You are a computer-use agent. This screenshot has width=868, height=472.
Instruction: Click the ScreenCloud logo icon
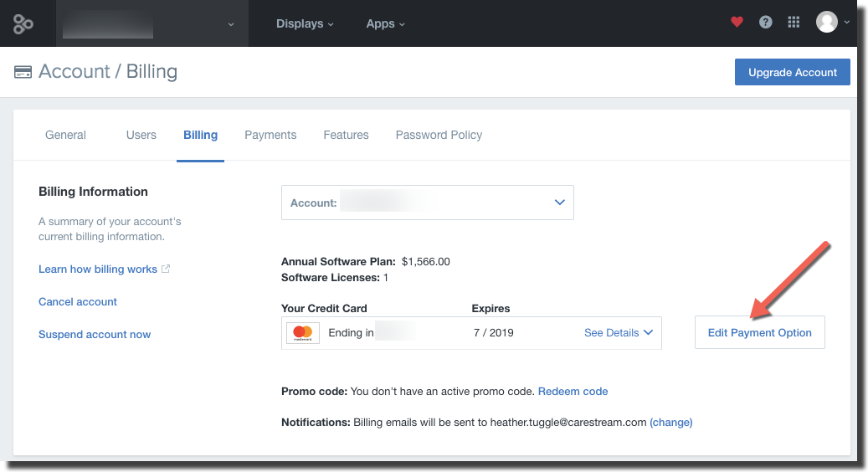(23, 23)
